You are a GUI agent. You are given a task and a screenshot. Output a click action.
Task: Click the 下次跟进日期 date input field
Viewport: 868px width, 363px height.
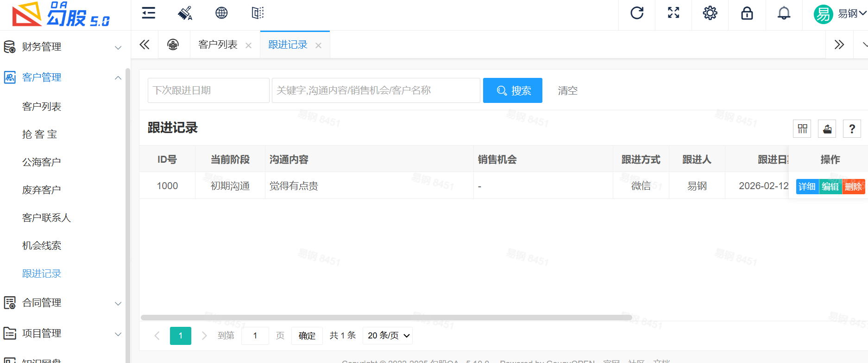pos(208,90)
